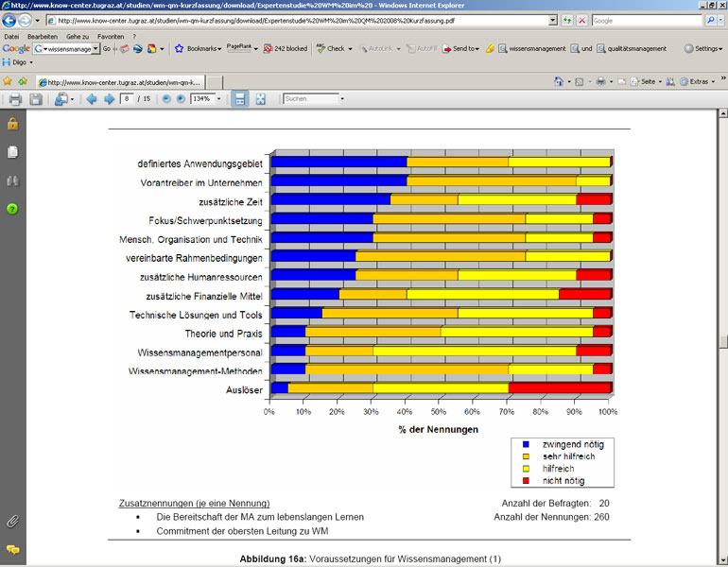Open the security padlock panel in sidebar
The height and width of the screenshot is (567, 728).
pyautogui.click(x=12, y=124)
